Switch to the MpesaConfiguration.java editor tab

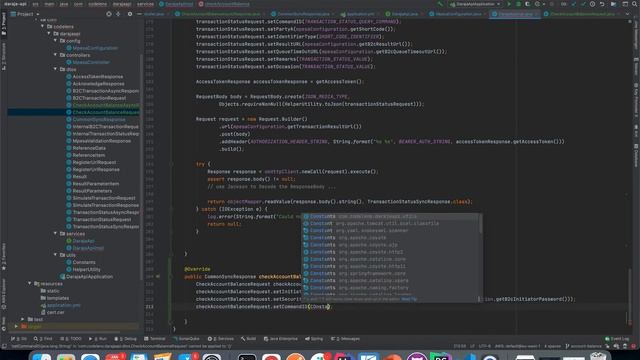tap(457, 14)
